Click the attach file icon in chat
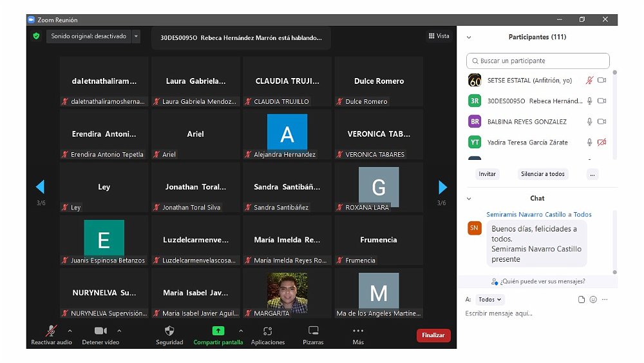Image resolution: width=644 pixels, height=363 pixels. pos(582,300)
